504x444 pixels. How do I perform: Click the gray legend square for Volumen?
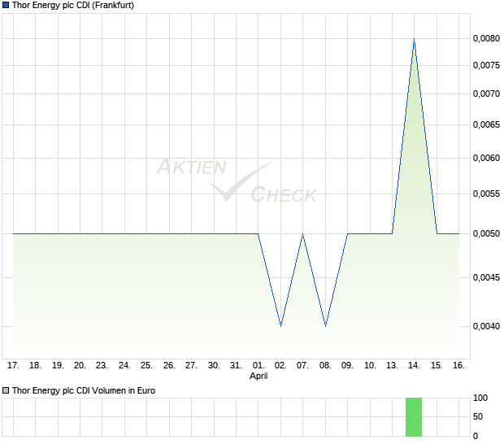click(x=6, y=390)
